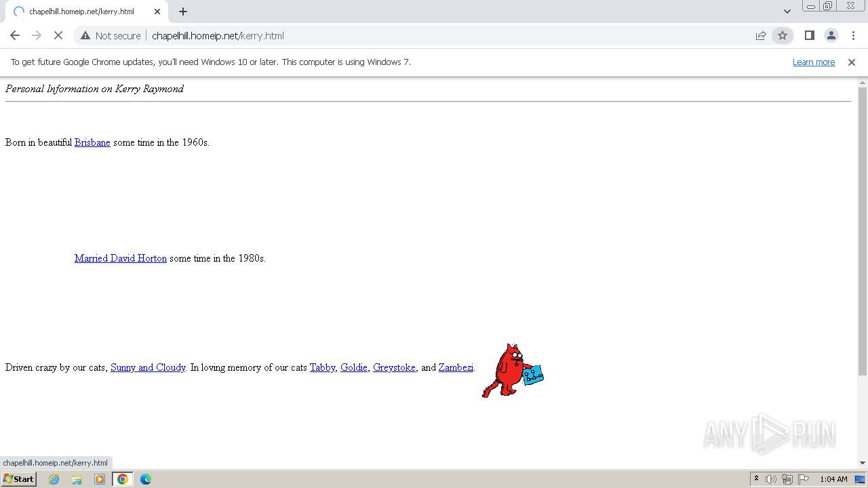Open the Windows Start menu
The height and width of the screenshot is (488, 868).
(x=18, y=479)
